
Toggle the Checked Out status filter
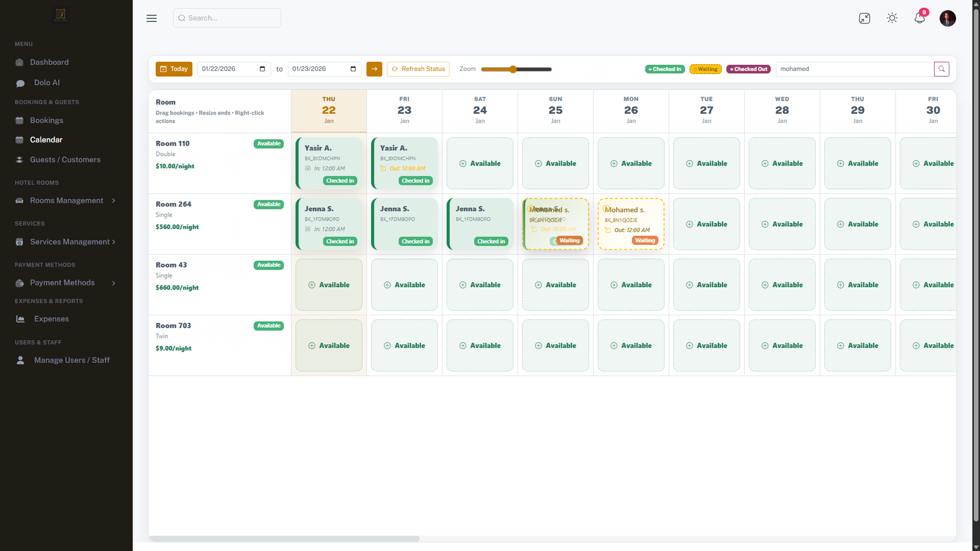pos(748,69)
